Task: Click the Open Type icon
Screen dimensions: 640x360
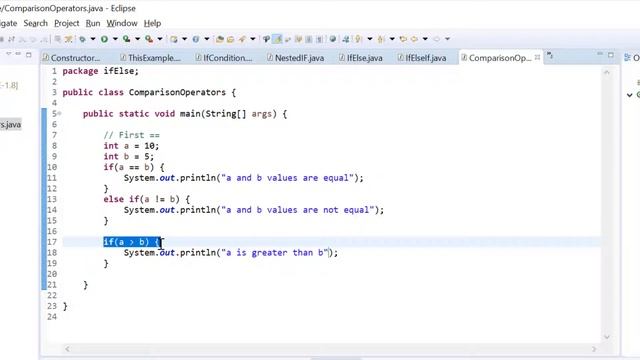Action: click(x=220, y=39)
